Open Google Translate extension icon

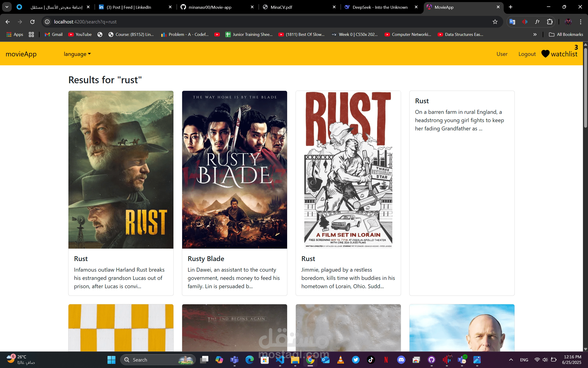tap(512, 22)
